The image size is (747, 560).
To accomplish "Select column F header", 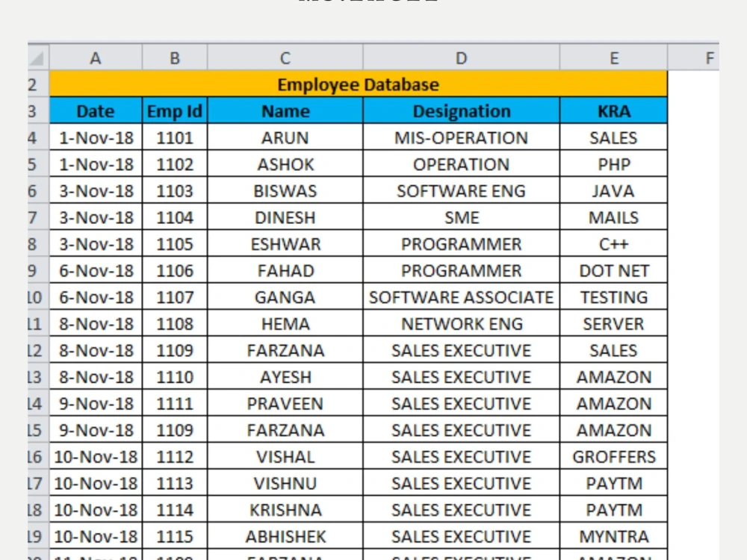I will pyautogui.click(x=694, y=57).
